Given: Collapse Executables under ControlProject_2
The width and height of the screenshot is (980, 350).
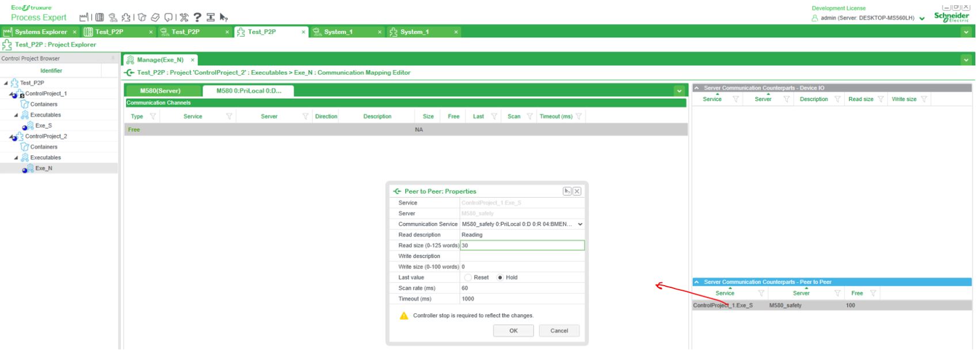Looking at the screenshot, I should (16, 157).
